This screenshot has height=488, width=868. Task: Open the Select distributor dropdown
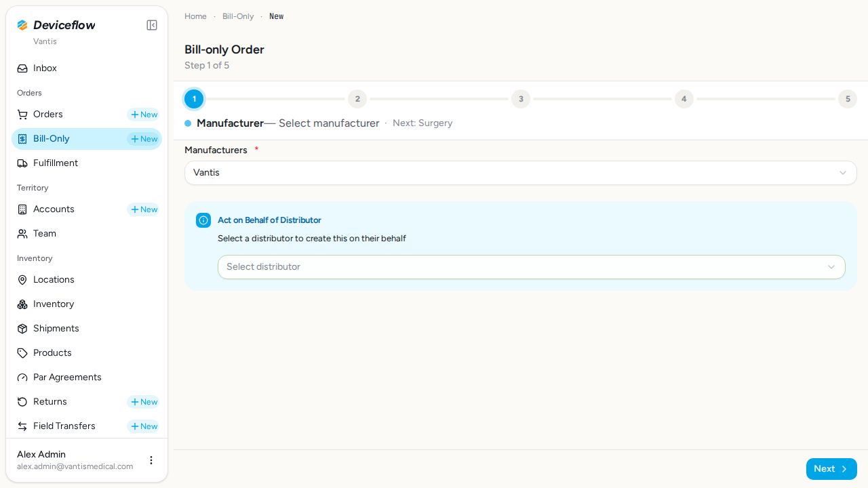tap(532, 267)
